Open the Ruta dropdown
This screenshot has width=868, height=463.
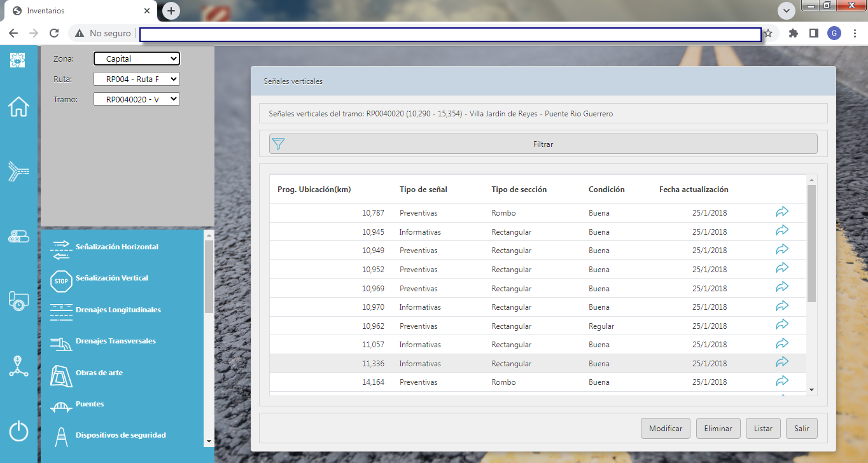tap(137, 79)
